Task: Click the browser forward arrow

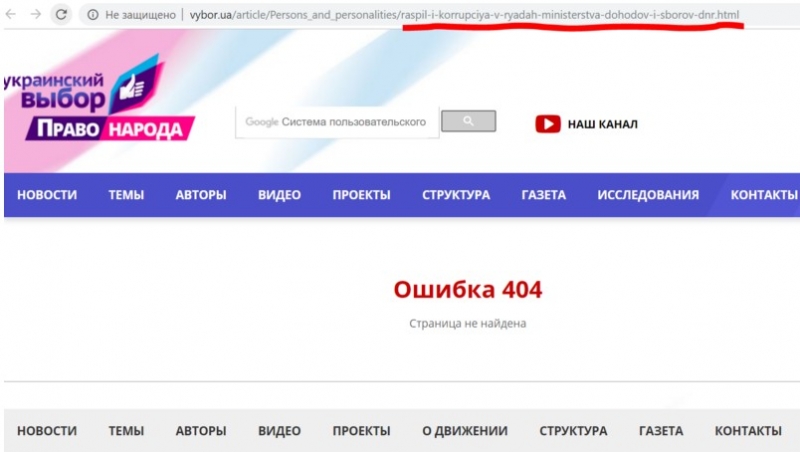Action: [36, 15]
